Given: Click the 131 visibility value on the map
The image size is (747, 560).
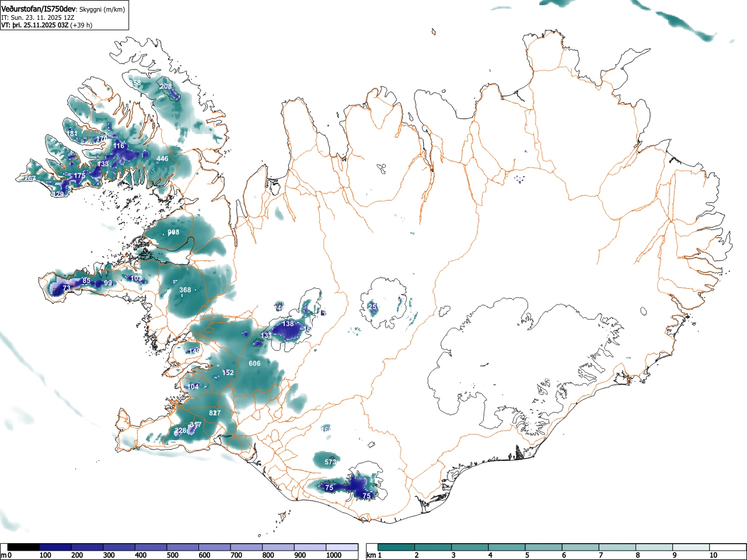Looking at the screenshot, I should click(266, 335).
